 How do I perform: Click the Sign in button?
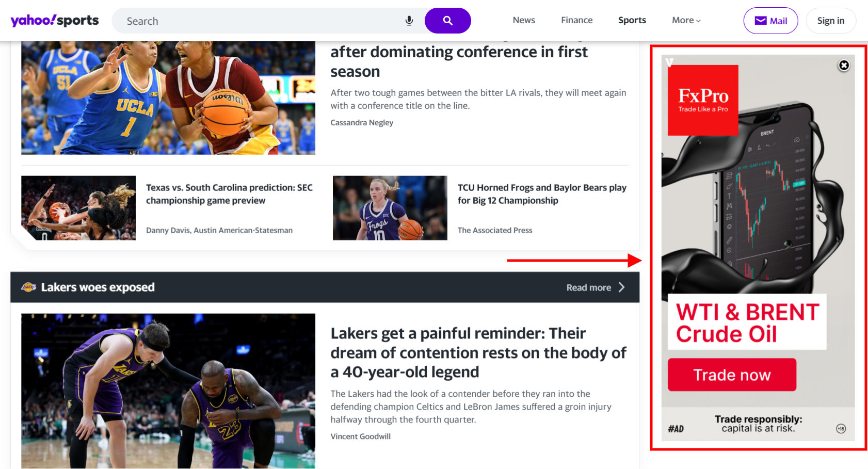pos(831,21)
